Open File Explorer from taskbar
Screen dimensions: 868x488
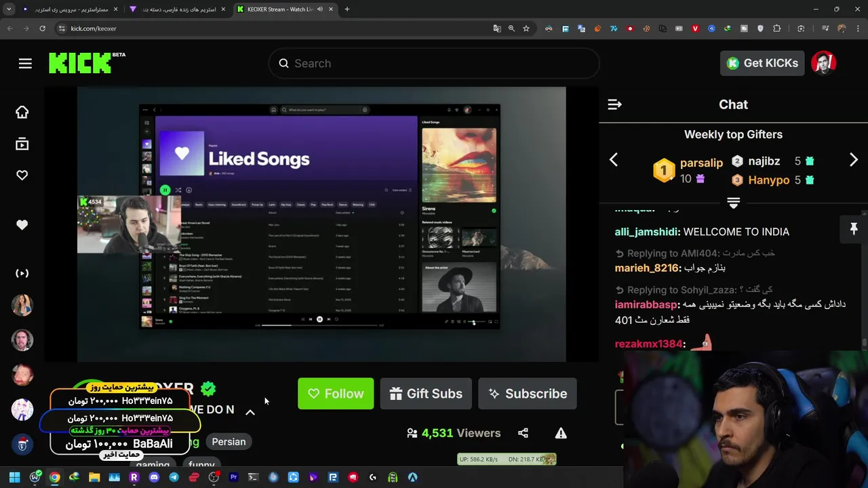(x=94, y=477)
